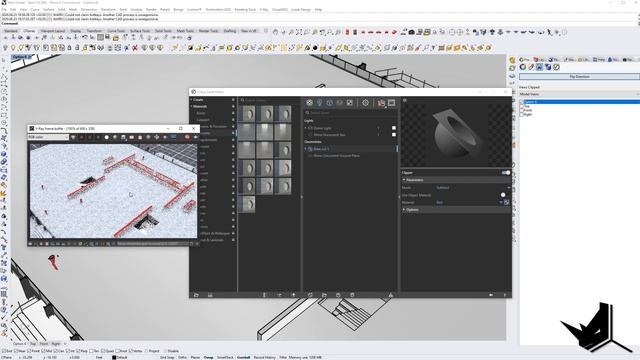Toggle Grid Snap in status bar

click(x=167, y=358)
